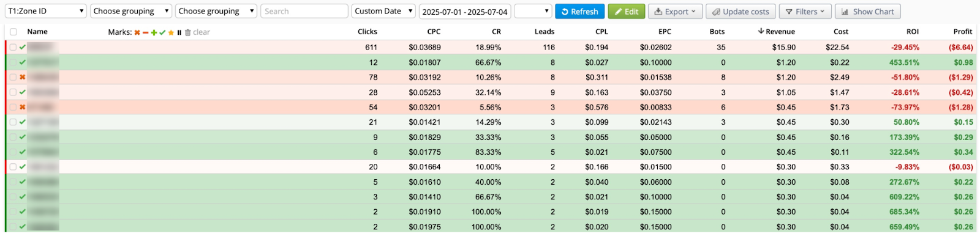Check the box for the 20-clicks row

pos(13,167)
